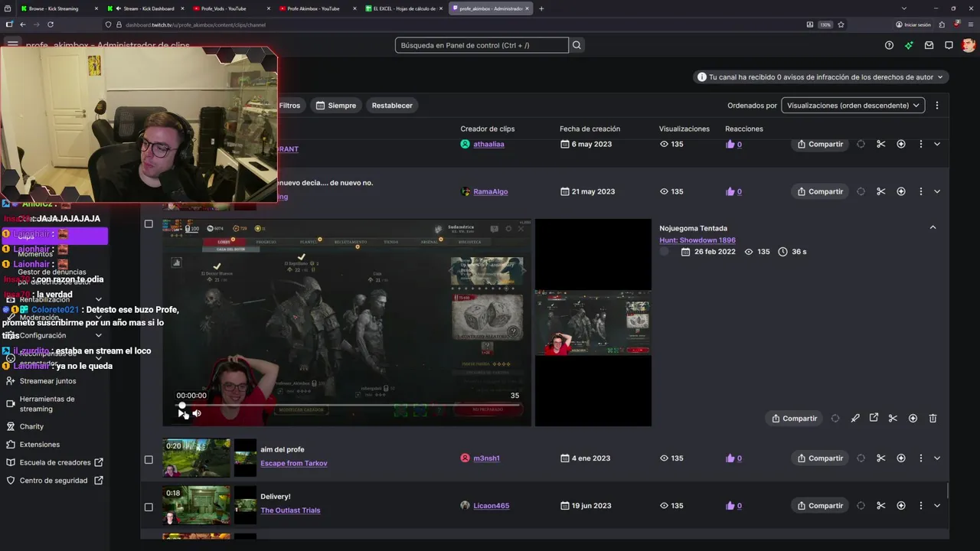Click the green sparkle icon in the header
The image size is (980, 551).
(x=909, y=45)
